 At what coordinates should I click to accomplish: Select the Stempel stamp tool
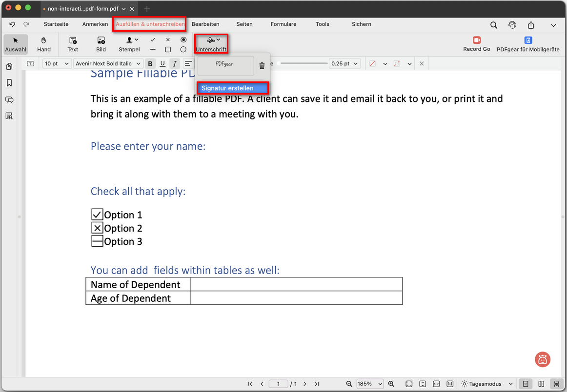tap(129, 44)
